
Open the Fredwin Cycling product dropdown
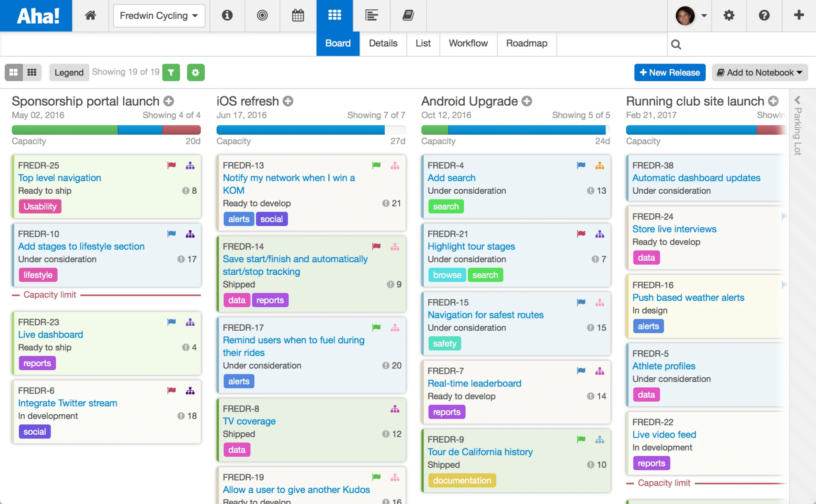[x=159, y=15]
